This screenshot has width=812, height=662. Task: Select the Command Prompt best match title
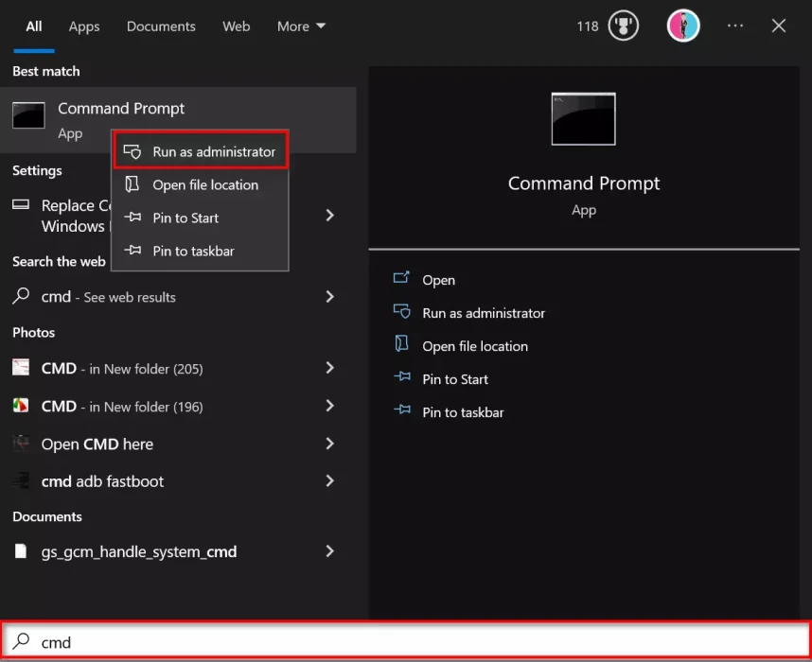click(x=121, y=108)
